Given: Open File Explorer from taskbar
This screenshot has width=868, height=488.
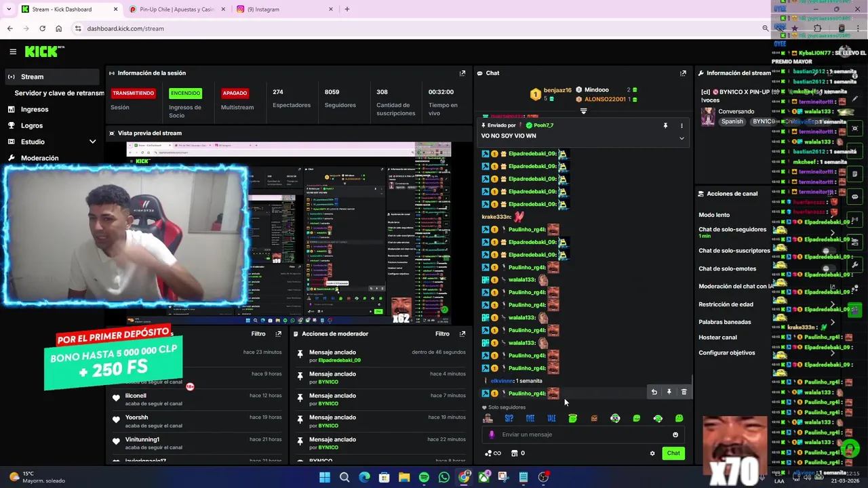Looking at the screenshot, I should coord(404,477).
